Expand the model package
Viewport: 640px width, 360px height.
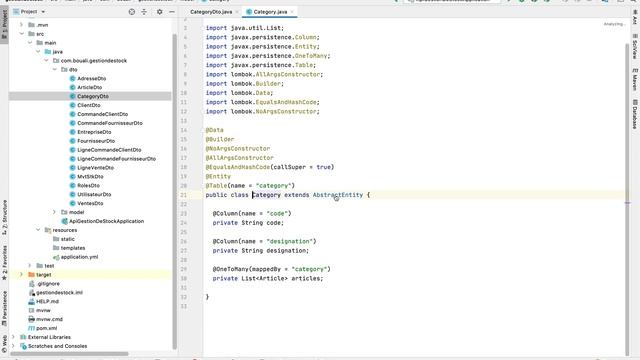(x=54, y=212)
